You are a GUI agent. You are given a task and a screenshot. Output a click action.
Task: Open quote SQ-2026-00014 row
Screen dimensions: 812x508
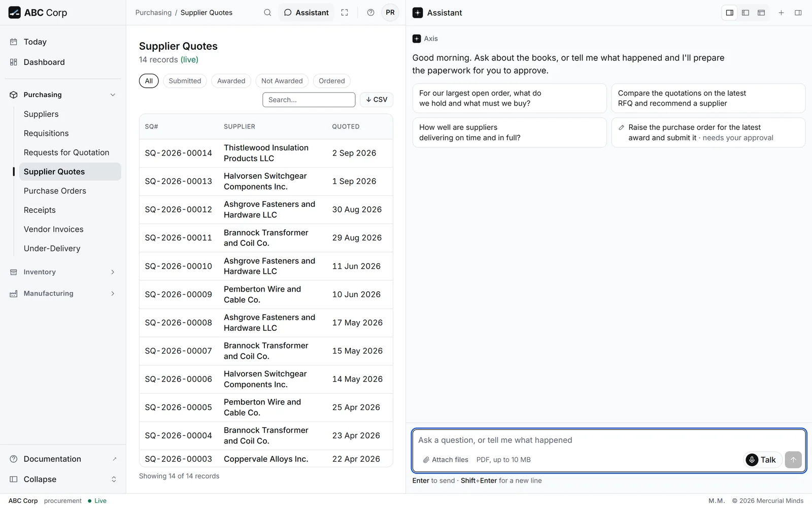point(266,153)
